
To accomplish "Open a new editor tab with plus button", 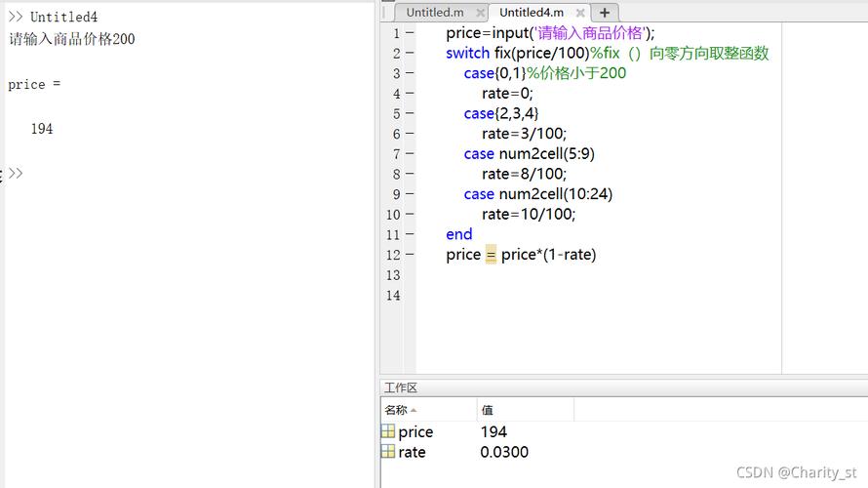I will click(x=605, y=13).
